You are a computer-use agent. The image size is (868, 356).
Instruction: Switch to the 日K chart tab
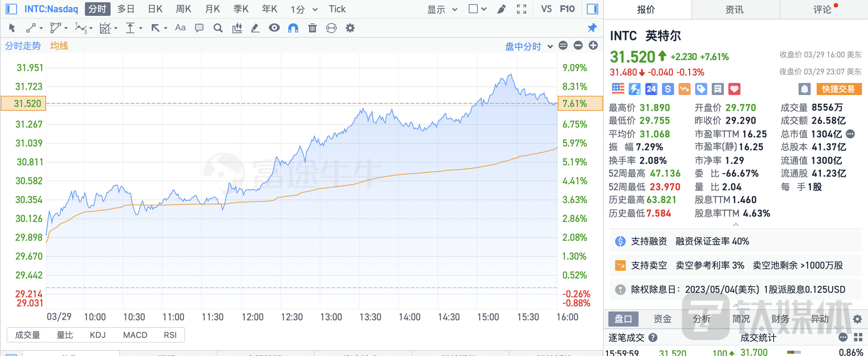click(155, 9)
